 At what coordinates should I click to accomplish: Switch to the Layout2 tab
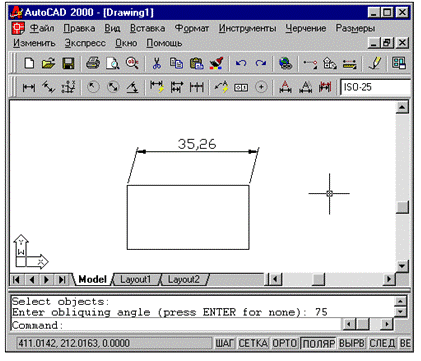tap(183, 279)
